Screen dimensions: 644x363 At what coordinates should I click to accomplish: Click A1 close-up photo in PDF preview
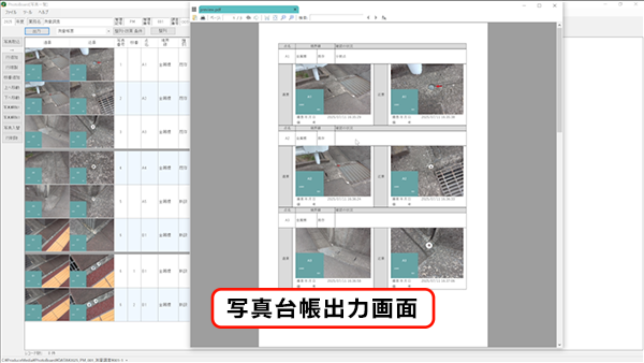pos(427,89)
